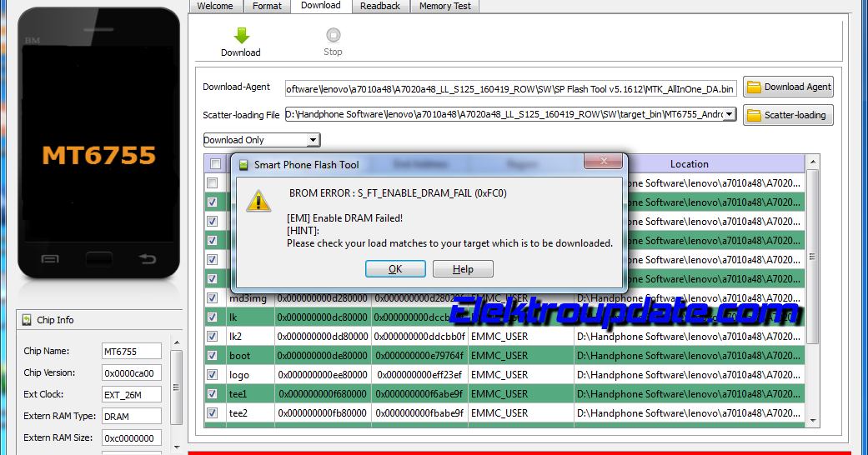Check the first unchecked partition checkbox
Viewport: 868px width, 455px height.
pos(212,182)
